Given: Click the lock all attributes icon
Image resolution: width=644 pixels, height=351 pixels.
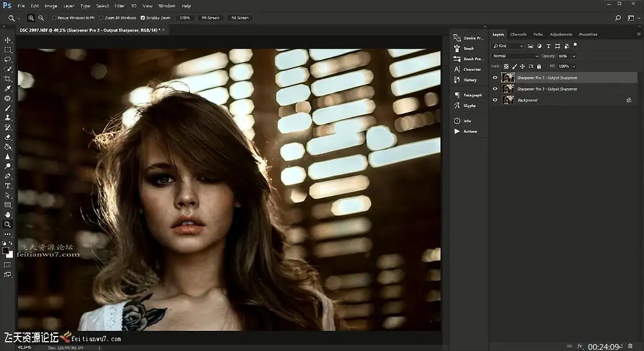Looking at the screenshot, I should coord(539,66).
